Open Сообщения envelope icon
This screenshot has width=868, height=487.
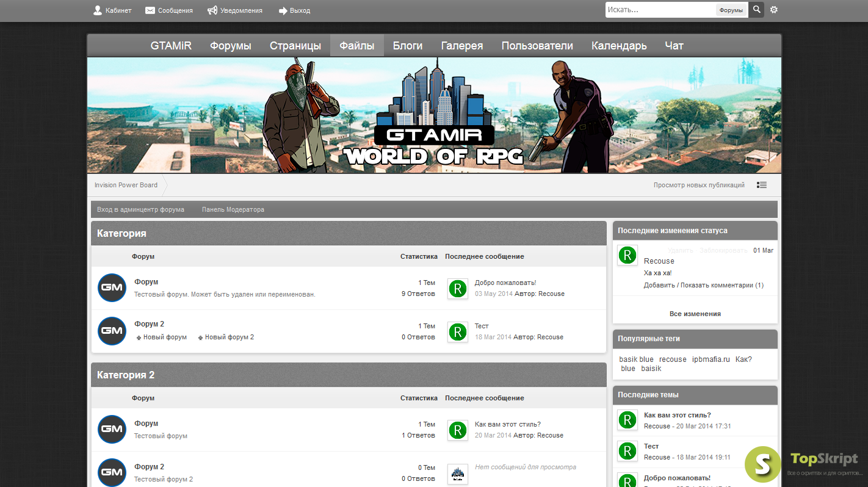coord(150,10)
